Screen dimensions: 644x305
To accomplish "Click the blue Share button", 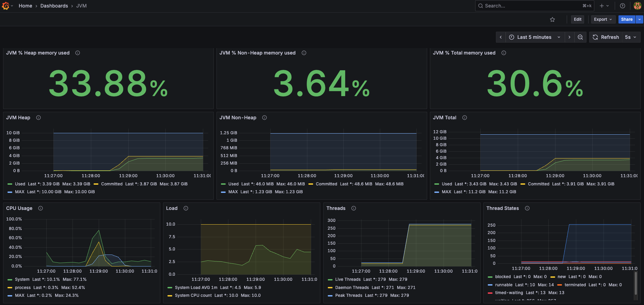I will [626, 19].
